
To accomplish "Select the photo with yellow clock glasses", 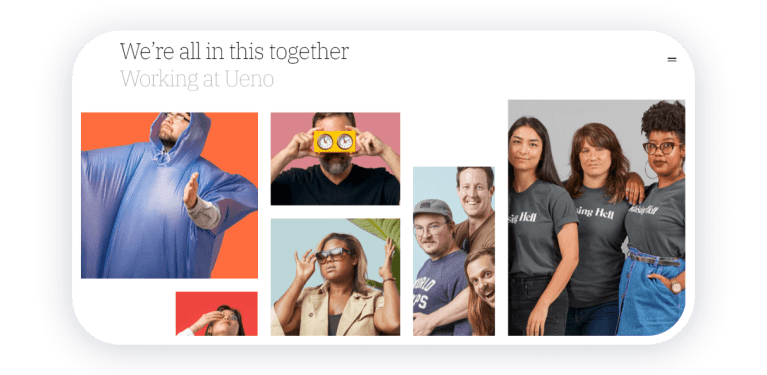I will pyautogui.click(x=335, y=159).
